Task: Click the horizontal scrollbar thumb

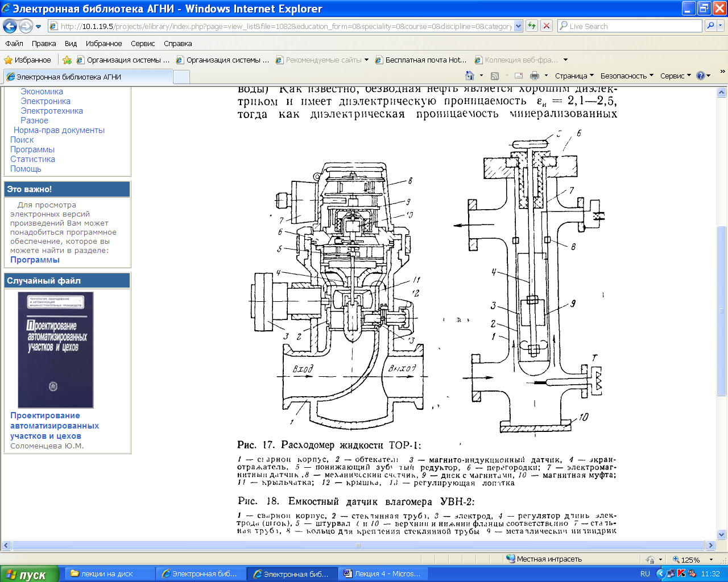Action: (x=358, y=545)
